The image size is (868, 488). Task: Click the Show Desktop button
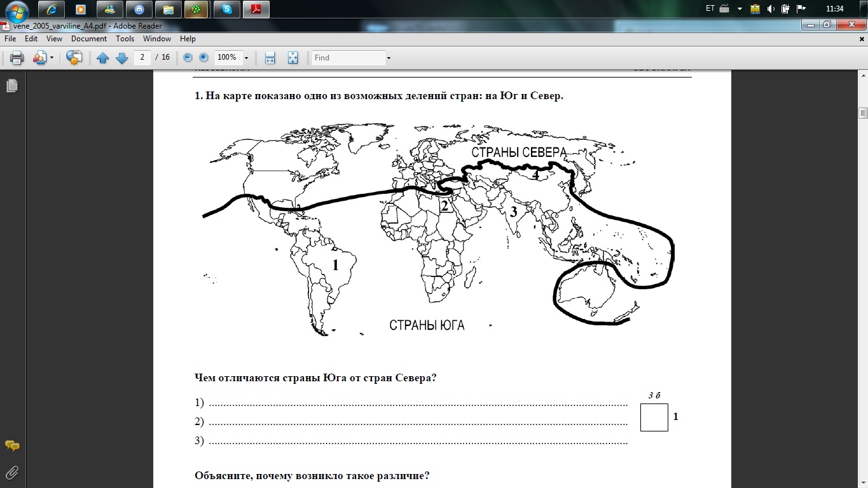(864, 10)
